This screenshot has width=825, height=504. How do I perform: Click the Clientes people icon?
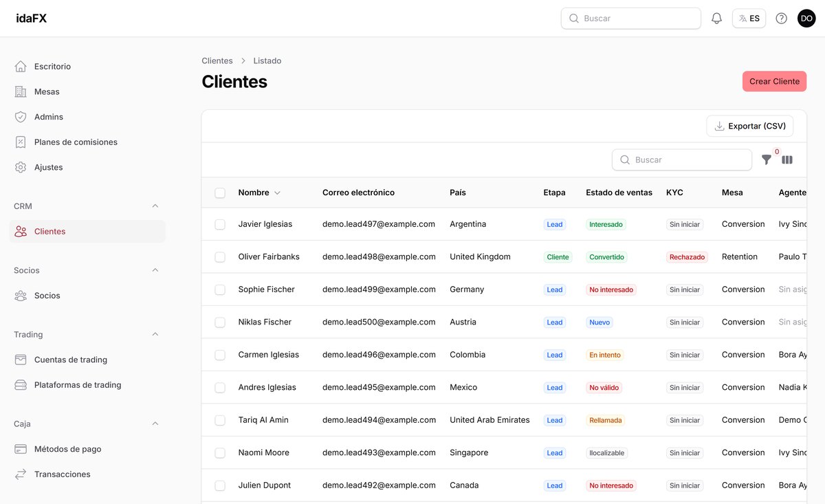point(21,232)
